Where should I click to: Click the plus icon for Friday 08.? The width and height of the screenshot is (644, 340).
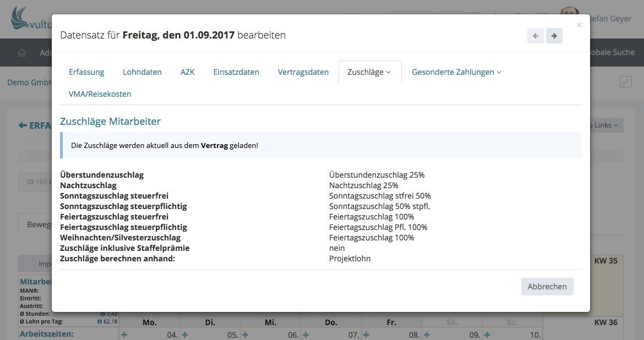click(367, 334)
